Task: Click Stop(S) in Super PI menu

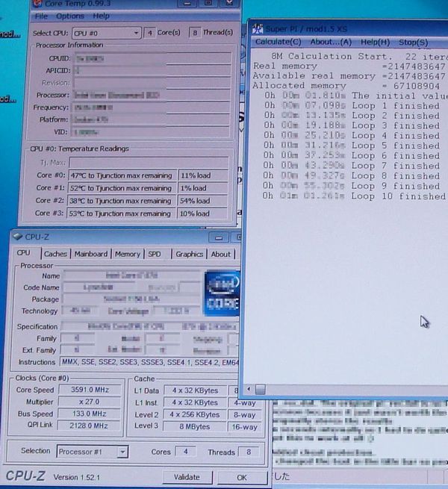Action: 413,43
